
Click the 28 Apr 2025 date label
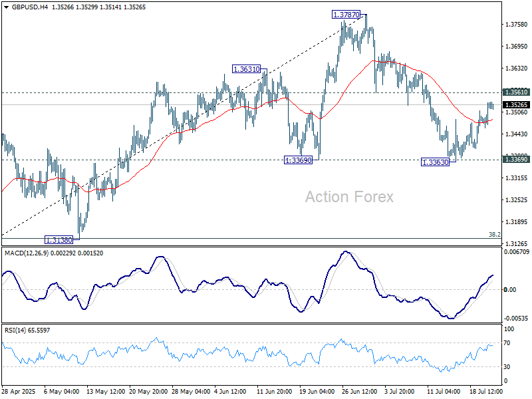click(x=19, y=392)
